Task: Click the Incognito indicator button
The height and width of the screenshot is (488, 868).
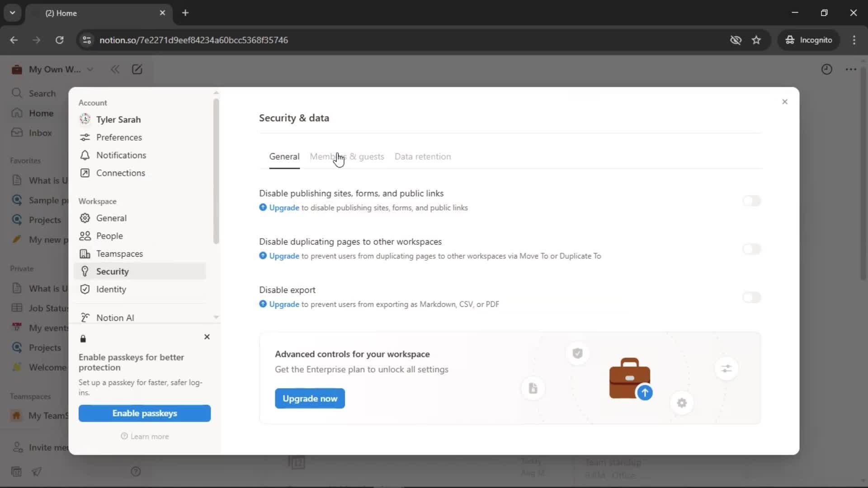Action: [x=809, y=40]
